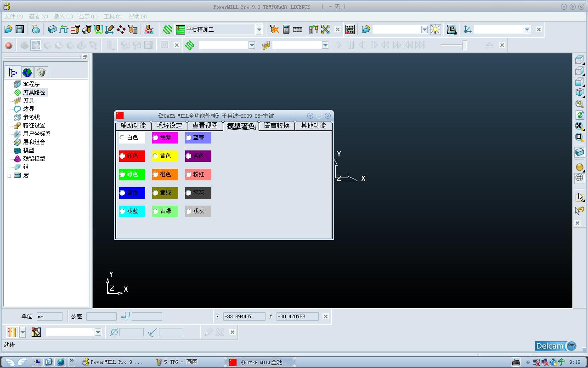Open the Feeds and Speeds icon
The height and width of the screenshot is (368, 588).
pyautogui.click(x=63, y=29)
